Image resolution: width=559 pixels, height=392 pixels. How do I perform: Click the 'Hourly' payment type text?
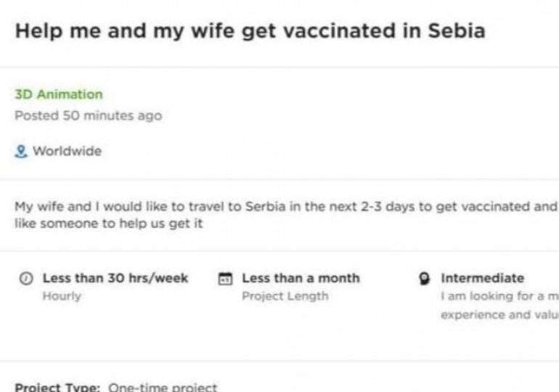(x=62, y=296)
